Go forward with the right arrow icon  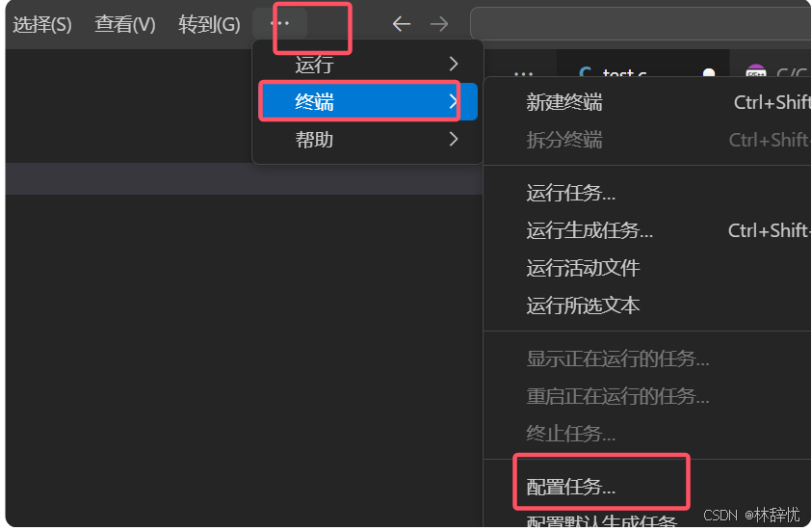439,24
